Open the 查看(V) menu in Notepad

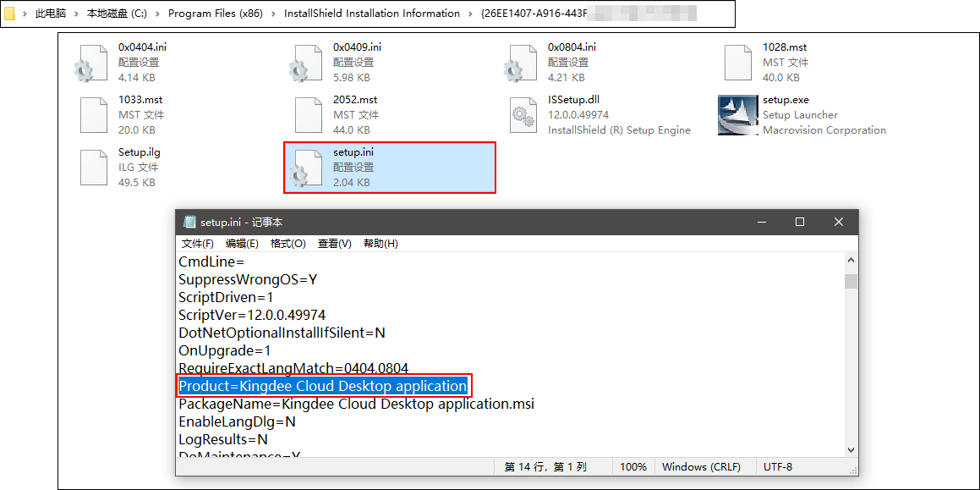coord(334,244)
